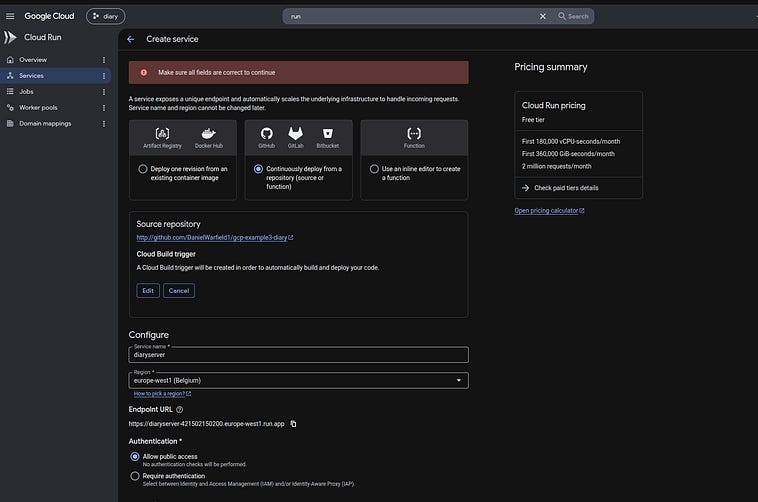
Task: Open the 'How to pick a region?' link
Action: tap(162, 394)
